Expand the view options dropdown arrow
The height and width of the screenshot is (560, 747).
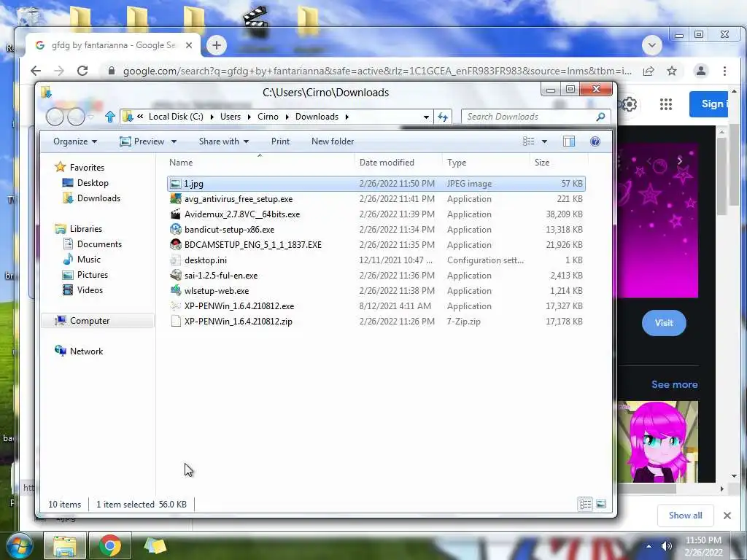(544, 141)
